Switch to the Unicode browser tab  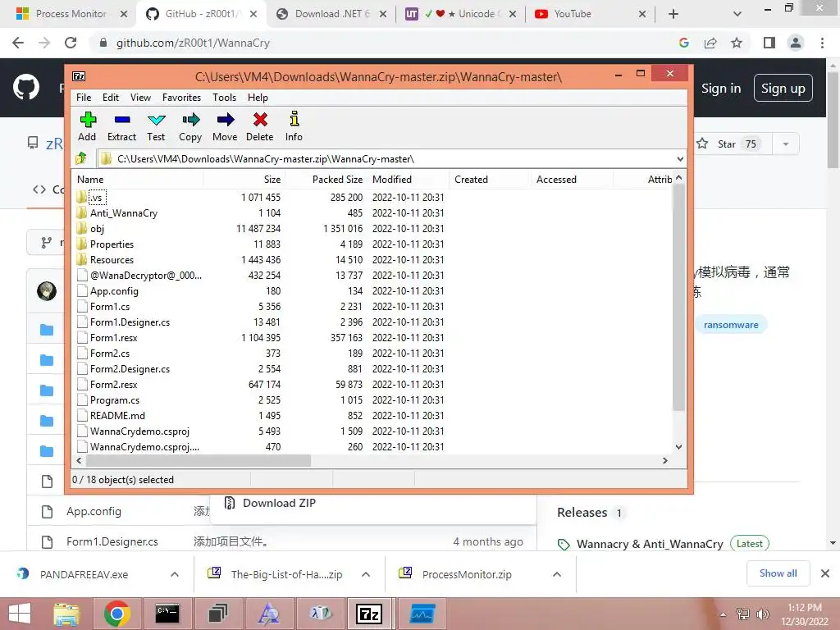462,14
